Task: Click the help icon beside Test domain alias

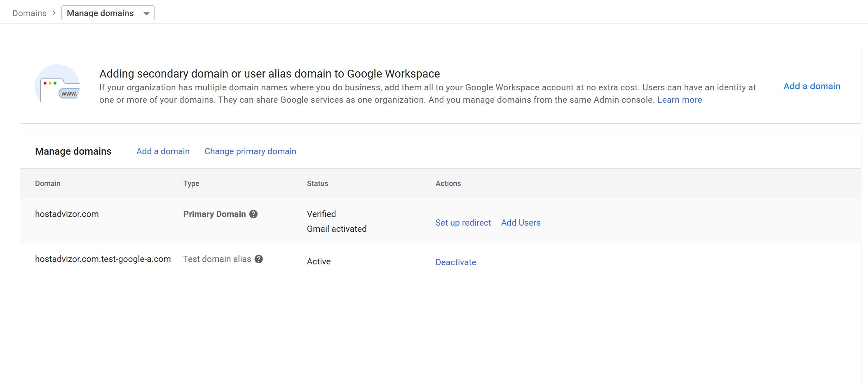Action: pyautogui.click(x=258, y=259)
